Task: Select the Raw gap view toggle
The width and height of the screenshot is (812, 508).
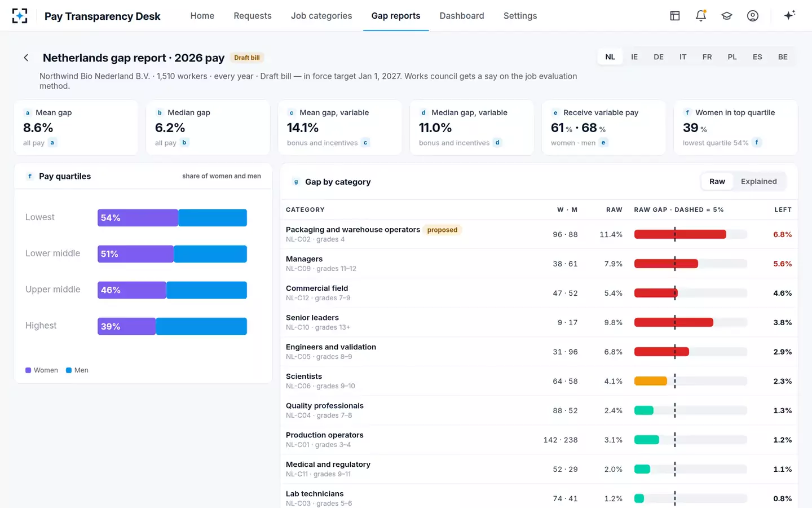Action: pos(717,182)
